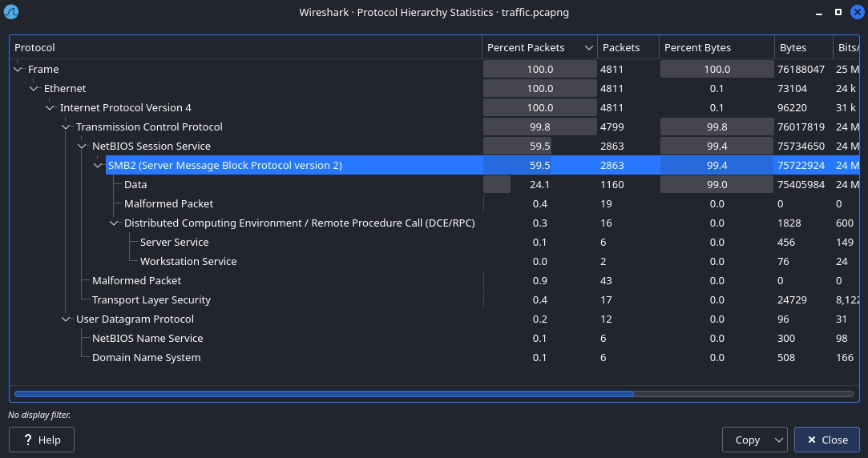Click the sort arrow in Percent Packets header
This screenshot has height=458, width=868.
click(589, 48)
